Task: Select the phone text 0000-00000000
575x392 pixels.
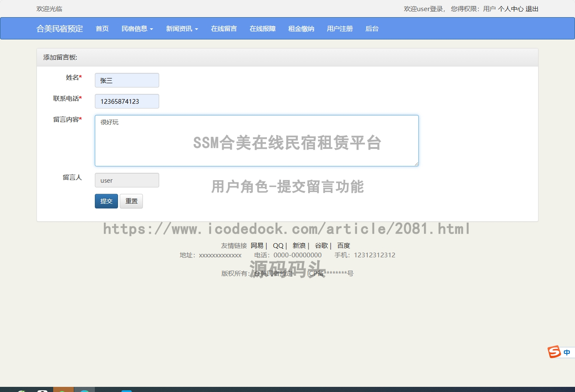Action: [298, 255]
